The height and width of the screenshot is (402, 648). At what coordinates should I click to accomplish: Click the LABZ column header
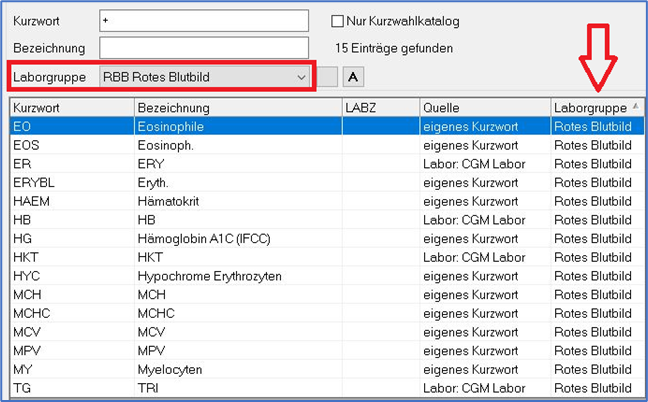[x=381, y=108]
